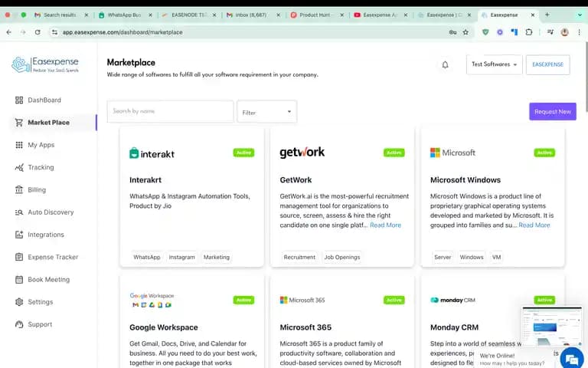Click the Marketplace page heading
The height and width of the screenshot is (368, 588).
click(131, 62)
